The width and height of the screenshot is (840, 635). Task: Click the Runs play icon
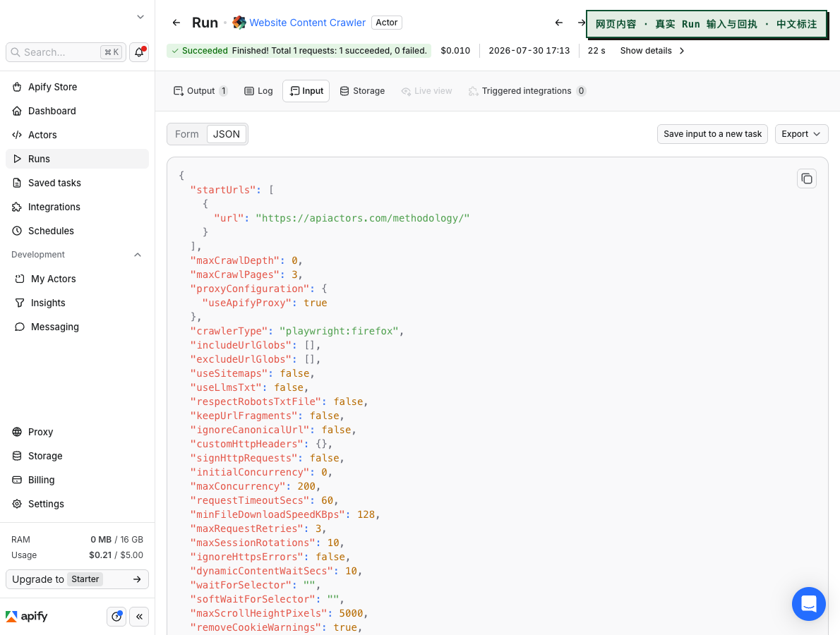point(17,159)
